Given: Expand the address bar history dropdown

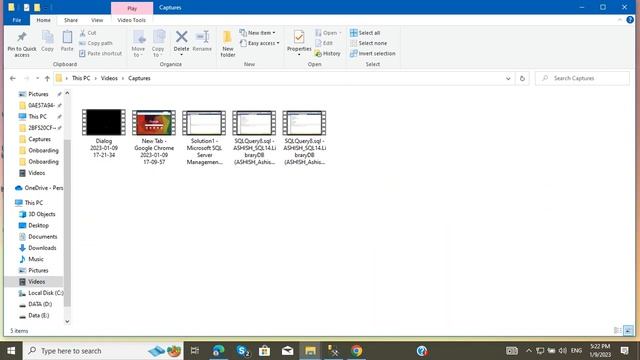Looking at the screenshot, I should tap(508, 78).
